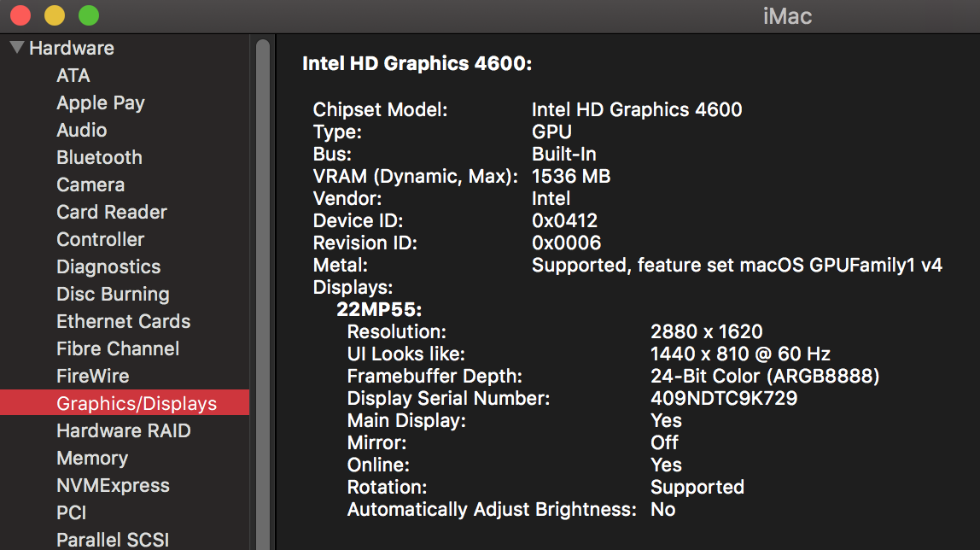Viewport: 980px width, 550px height.
Task: Click the Resolution value '2880 x 1620'
Action: coord(707,332)
